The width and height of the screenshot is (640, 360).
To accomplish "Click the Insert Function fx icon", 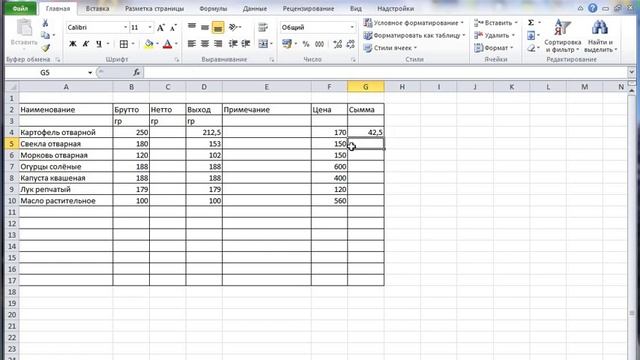I will click(x=136, y=73).
